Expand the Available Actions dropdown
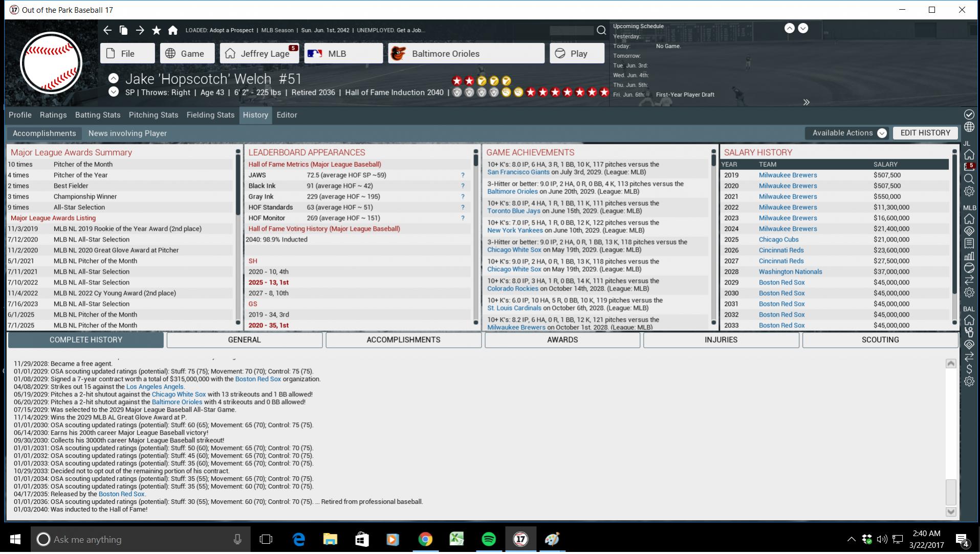980x554 pixels. point(848,133)
